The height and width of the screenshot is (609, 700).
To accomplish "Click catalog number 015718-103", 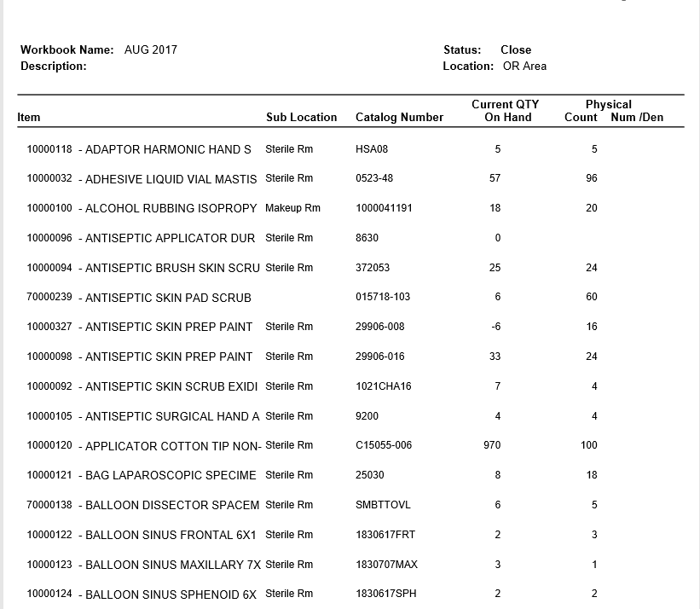I will click(383, 297).
